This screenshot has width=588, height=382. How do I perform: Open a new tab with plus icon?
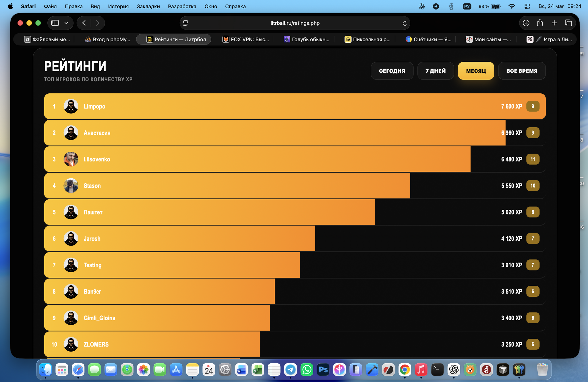coord(554,23)
